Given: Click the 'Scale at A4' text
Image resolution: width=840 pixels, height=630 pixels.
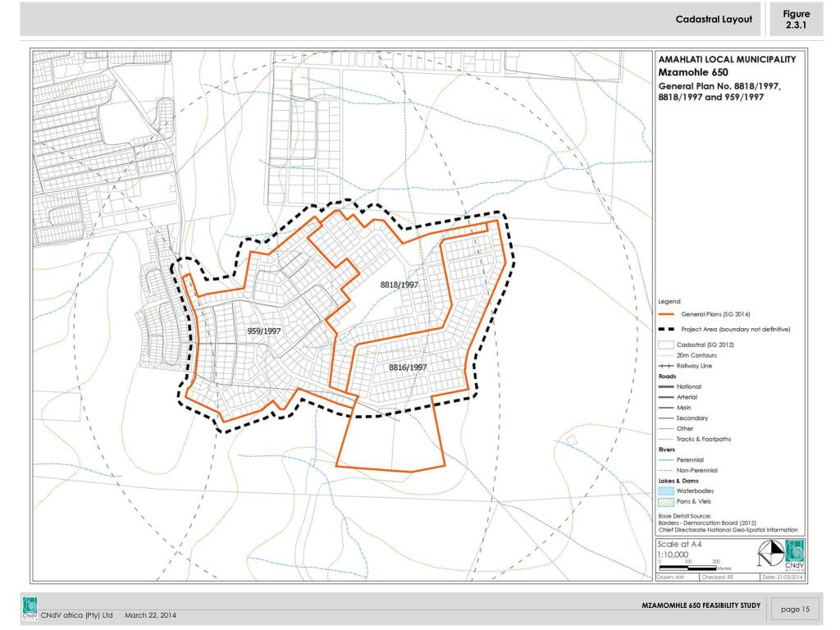Looking at the screenshot, I should pyautogui.click(x=679, y=545).
